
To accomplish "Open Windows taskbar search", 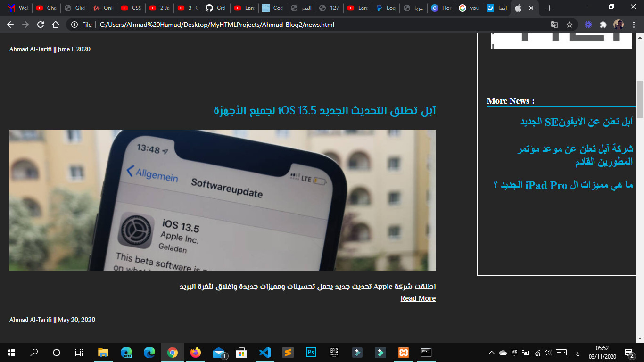I will pos(34,353).
